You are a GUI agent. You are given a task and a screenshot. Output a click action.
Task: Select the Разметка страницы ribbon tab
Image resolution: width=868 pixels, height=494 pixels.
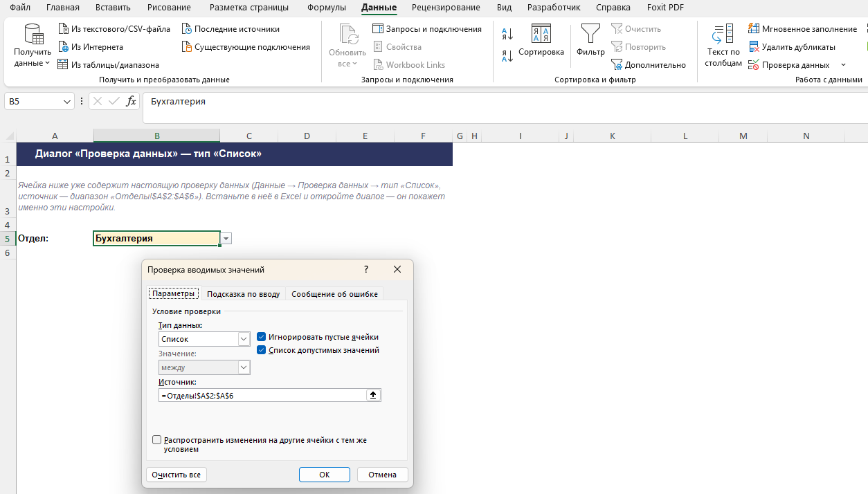251,8
